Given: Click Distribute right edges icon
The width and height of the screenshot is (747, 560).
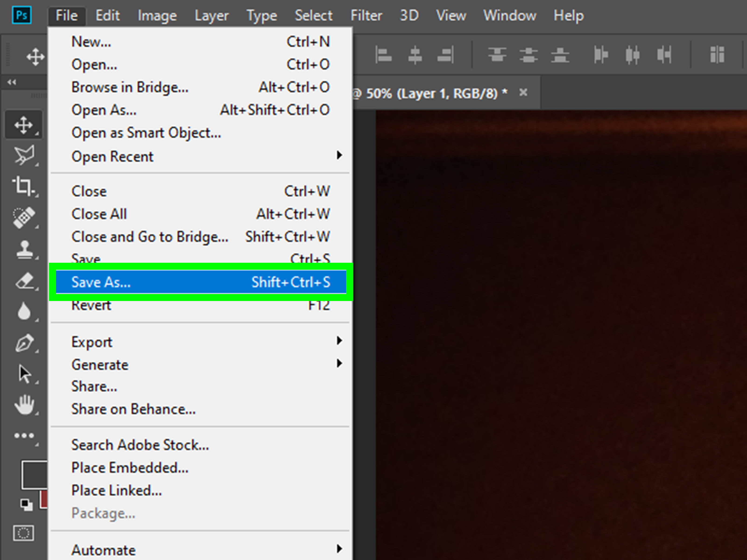Looking at the screenshot, I should pos(664,55).
